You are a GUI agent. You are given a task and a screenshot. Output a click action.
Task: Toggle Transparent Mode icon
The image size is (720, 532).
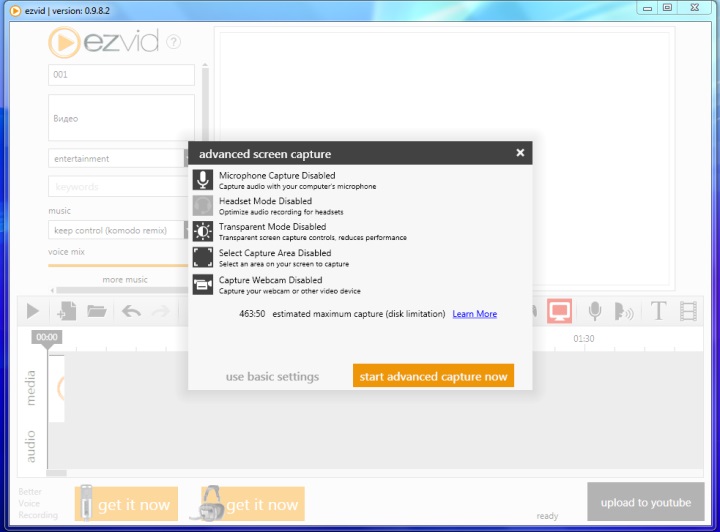[x=202, y=231]
